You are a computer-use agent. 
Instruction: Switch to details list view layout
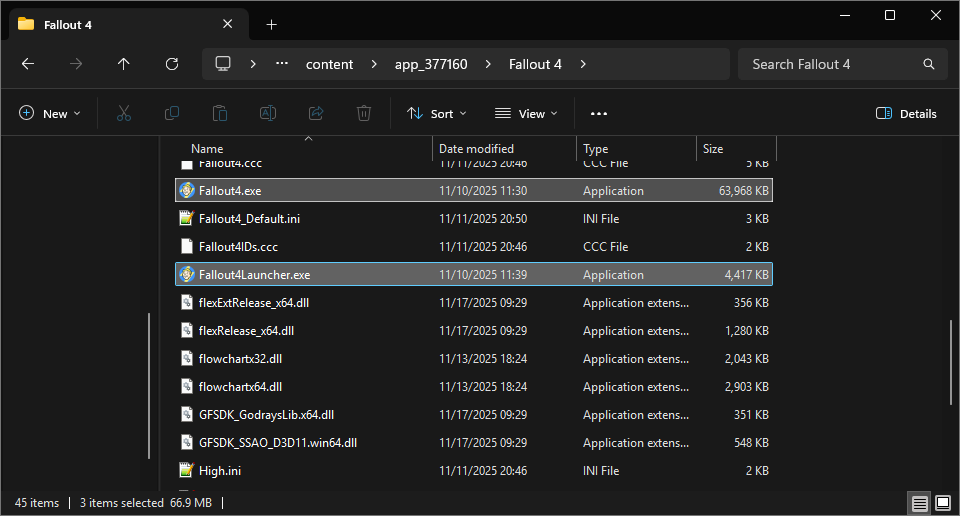pos(919,503)
